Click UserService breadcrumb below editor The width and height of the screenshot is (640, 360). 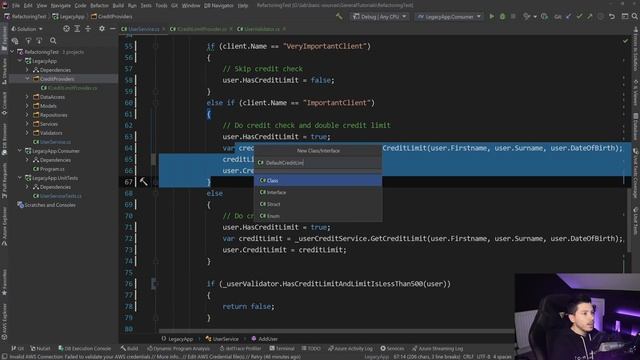[x=222, y=339]
